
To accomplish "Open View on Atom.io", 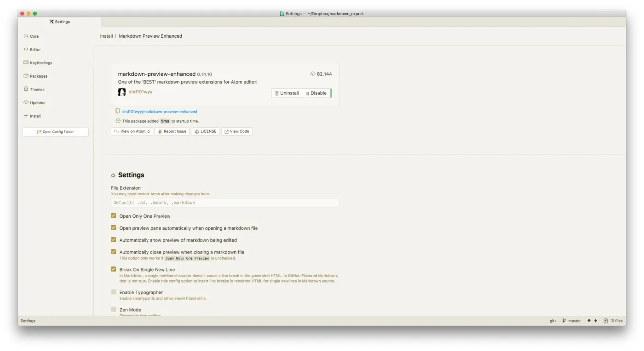I will point(132,131).
